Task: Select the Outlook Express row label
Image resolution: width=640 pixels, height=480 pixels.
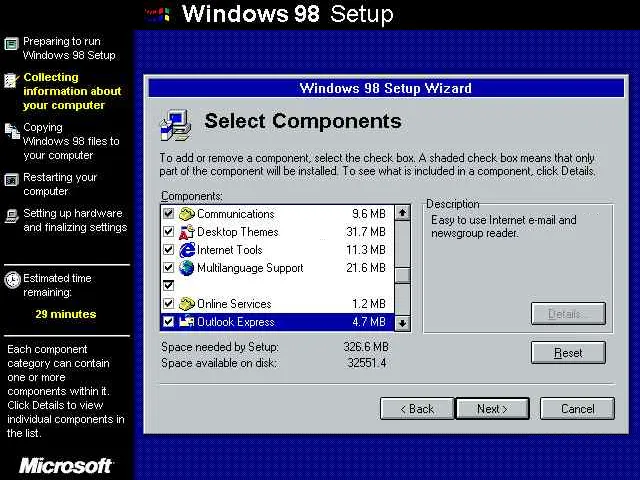Action: click(x=236, y=322)
